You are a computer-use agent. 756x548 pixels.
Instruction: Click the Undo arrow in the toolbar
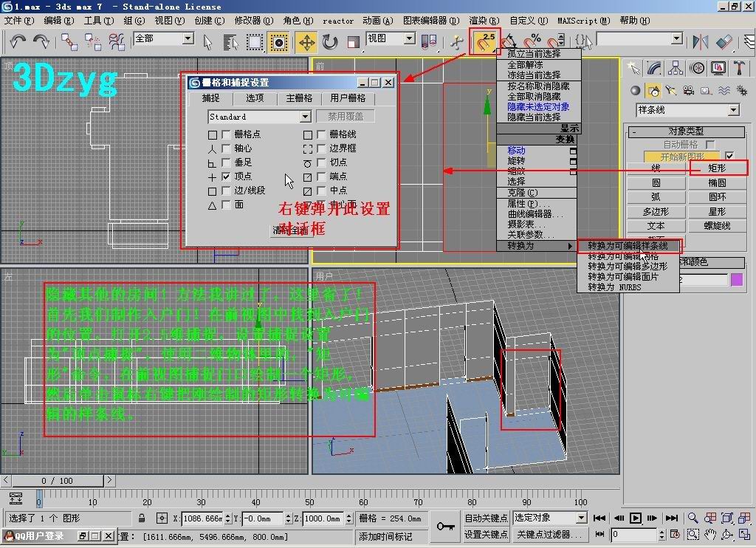(17, 41)
